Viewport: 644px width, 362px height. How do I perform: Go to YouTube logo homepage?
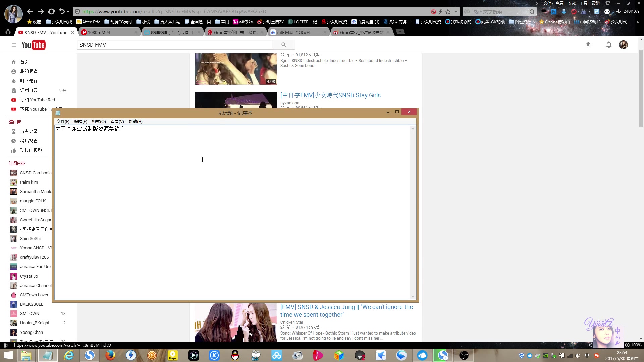click(x=34, y=45)
